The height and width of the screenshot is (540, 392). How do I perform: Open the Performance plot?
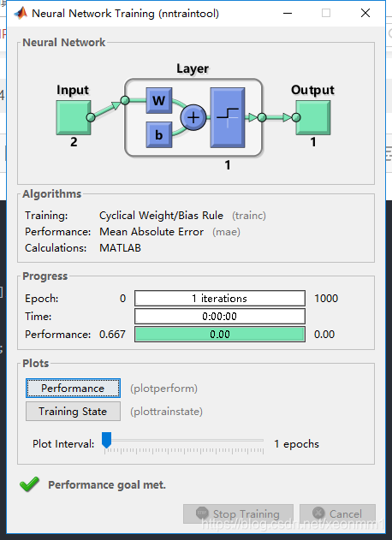pyautogui.click(x=73, y=389)
